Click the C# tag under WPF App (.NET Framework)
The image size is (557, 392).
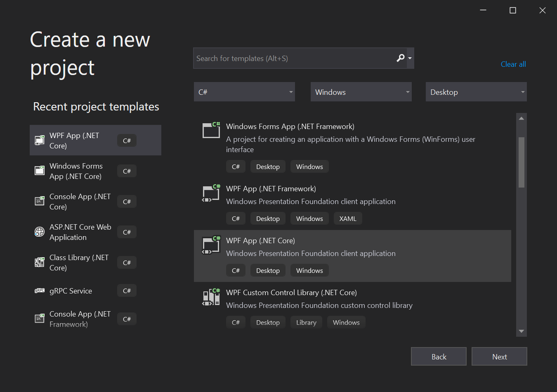pyautogui.click(x=236, y=218)
